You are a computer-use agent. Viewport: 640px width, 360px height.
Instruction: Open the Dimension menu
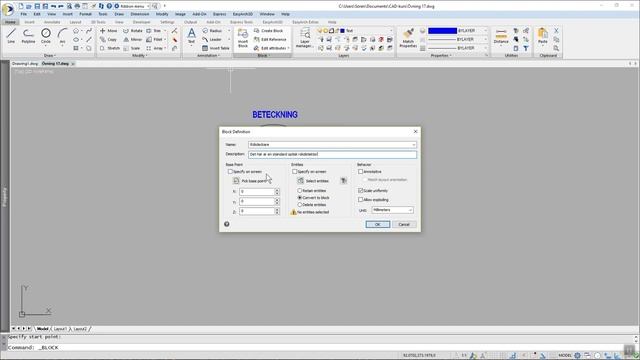point(140,14)
